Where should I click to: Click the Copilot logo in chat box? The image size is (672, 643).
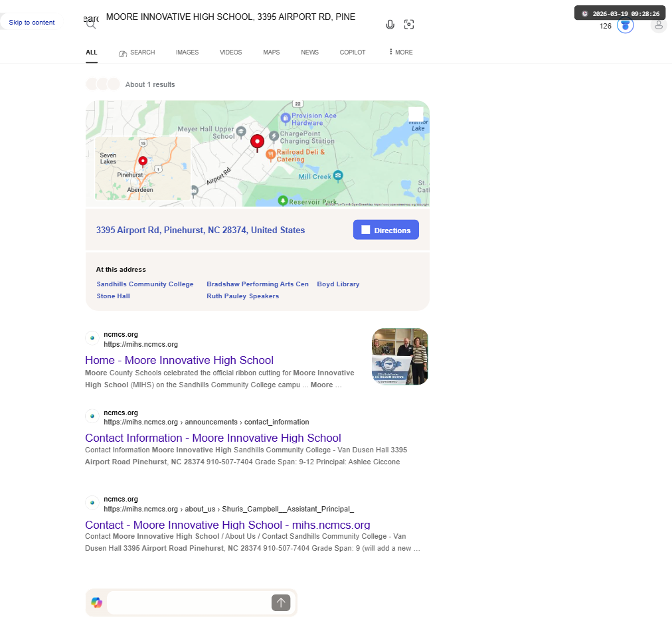pos(96,602)
